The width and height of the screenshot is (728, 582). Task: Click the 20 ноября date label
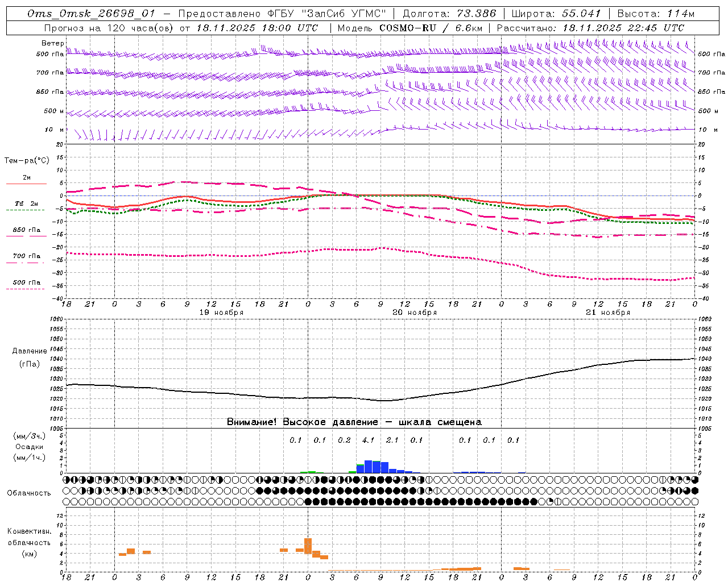click(x=415, y=313)
